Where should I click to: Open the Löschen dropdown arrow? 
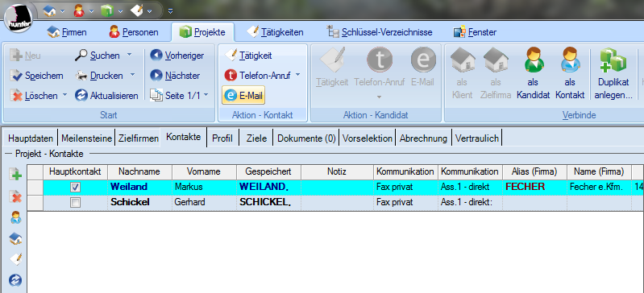coord(64,96)
